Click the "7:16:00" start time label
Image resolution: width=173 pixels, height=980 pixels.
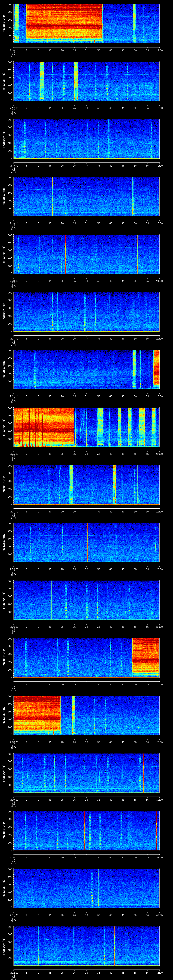14,50
